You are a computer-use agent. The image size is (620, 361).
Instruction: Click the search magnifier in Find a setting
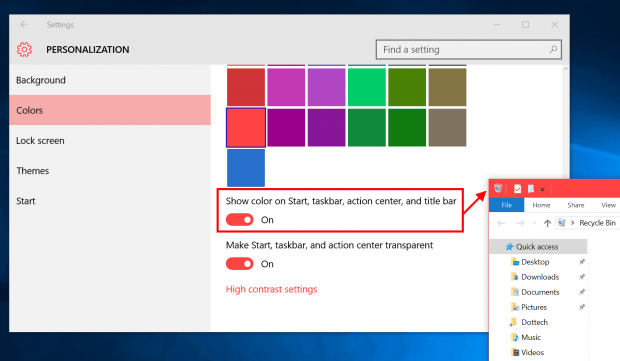pos(553,49)
